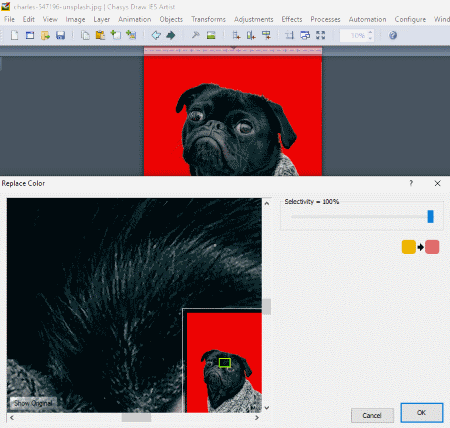Image resolution: width=450 pixels, height=428 pixels.
Task: Open the Image menu
Action: coord(75,19)
